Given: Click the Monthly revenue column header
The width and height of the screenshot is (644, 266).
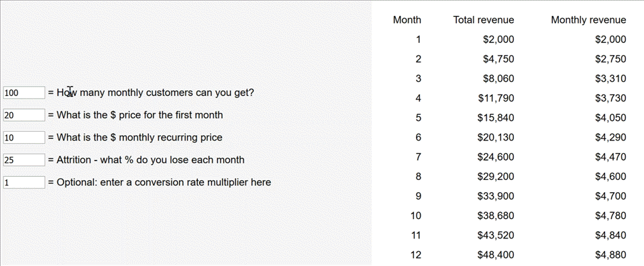Looking at the screenshot, I should [x=588, y=19].
